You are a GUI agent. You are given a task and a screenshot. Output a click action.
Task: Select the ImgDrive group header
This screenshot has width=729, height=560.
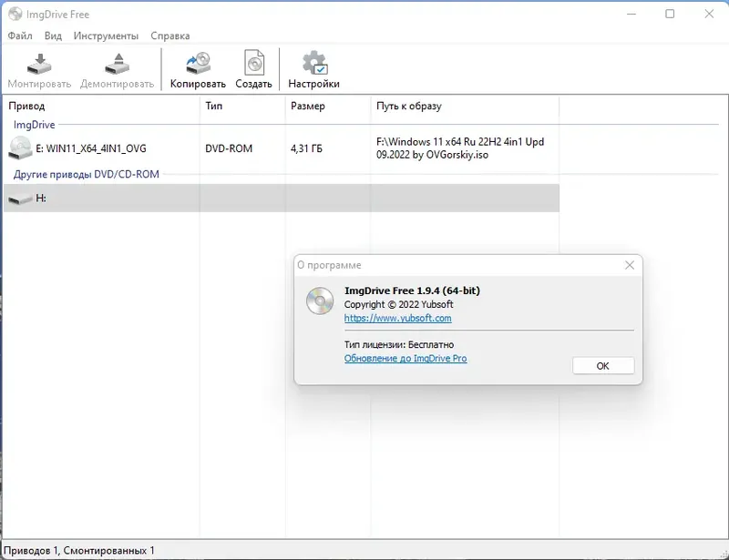34,125
